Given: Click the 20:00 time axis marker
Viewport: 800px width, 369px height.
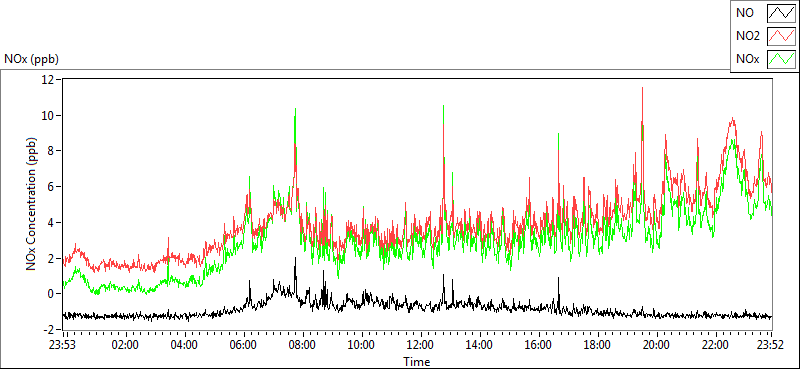Looking at the screenshot, I should point(657,344).
